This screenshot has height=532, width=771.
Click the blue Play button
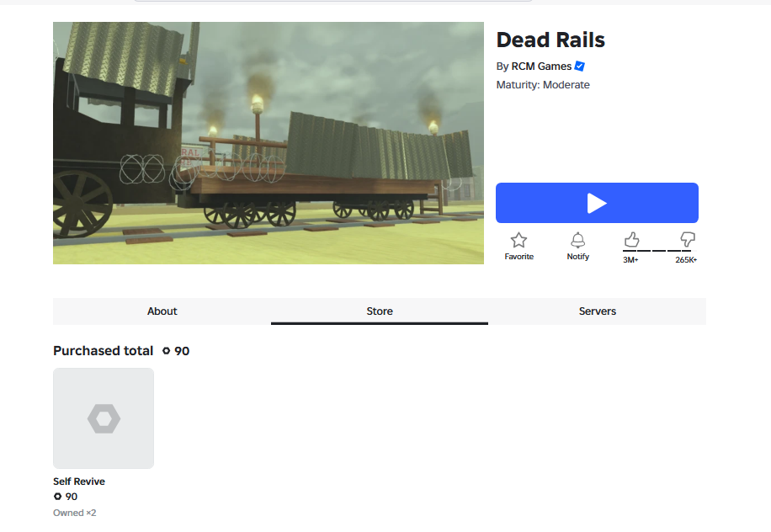tap(597, 203)
